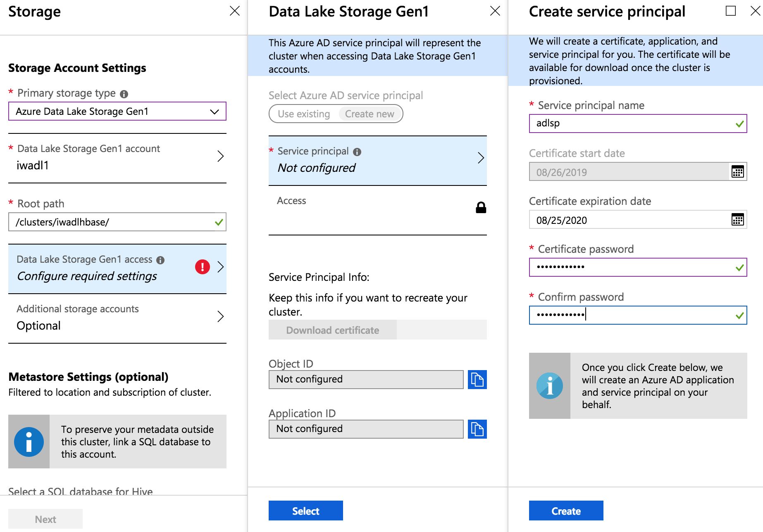Expand the Data Lake Storage Gen1 account iwadl1

coord(117,158)
